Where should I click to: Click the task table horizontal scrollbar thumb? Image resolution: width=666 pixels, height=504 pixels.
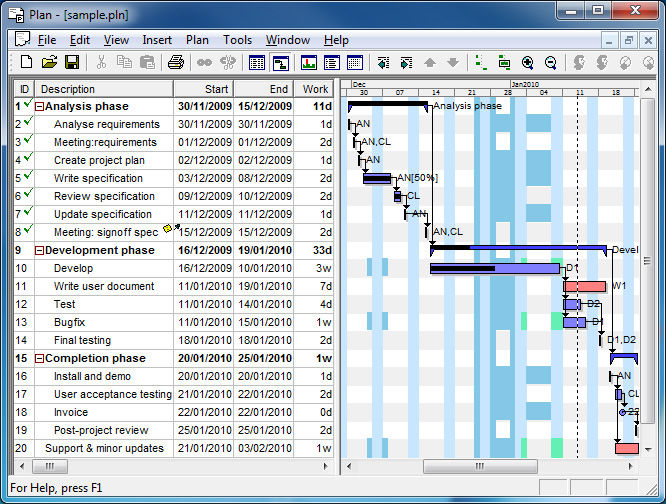click(50, 466)
